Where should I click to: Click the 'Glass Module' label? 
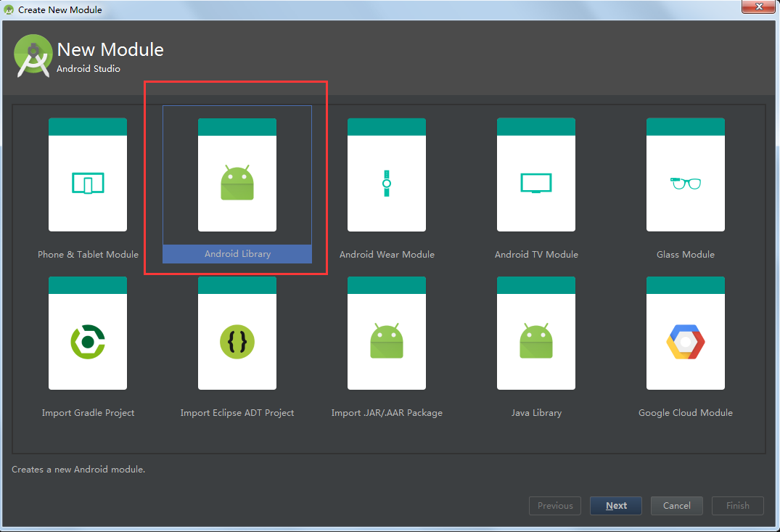click(x=686, y=254)
